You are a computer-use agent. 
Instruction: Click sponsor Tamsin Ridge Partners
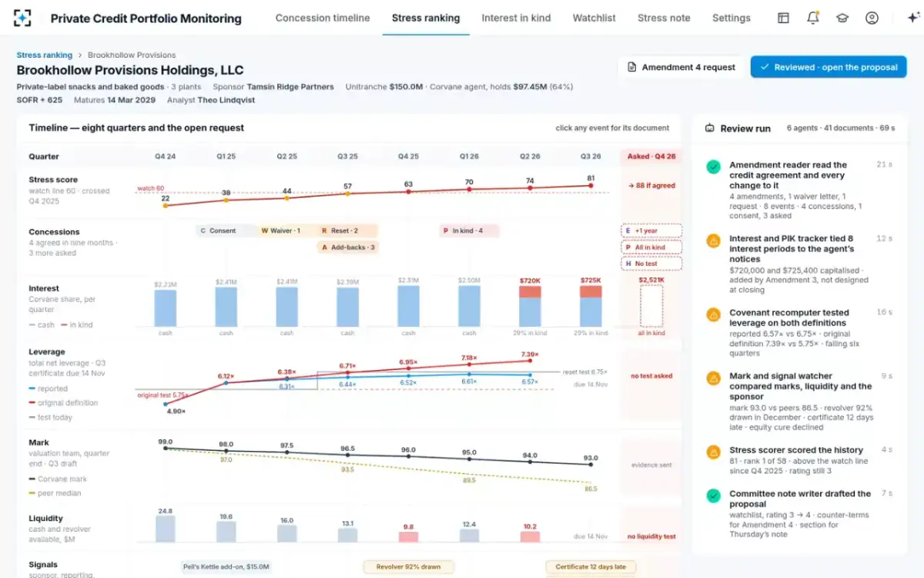pyautogui.click(x=290, y=87)
